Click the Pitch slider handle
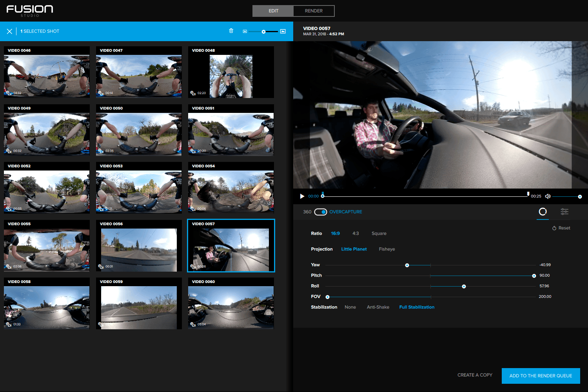 534,276
